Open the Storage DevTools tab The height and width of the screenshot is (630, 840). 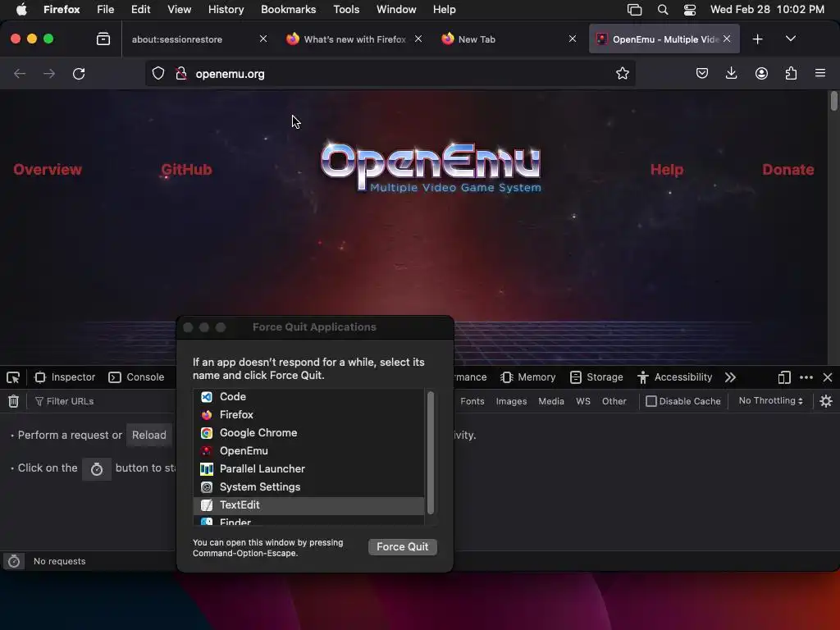(x=596, y=377)
